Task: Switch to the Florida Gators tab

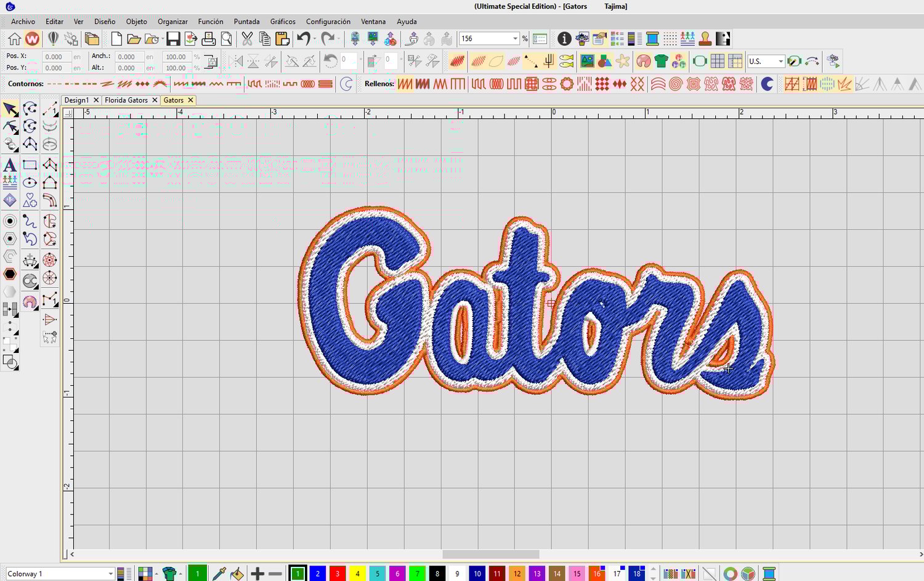Action: (x=126, y=100)
